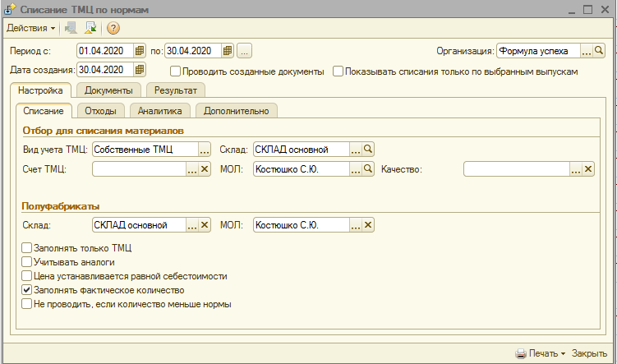617x364 pixels.
Task: Open calendar for period start date
Action: (139, 51)
